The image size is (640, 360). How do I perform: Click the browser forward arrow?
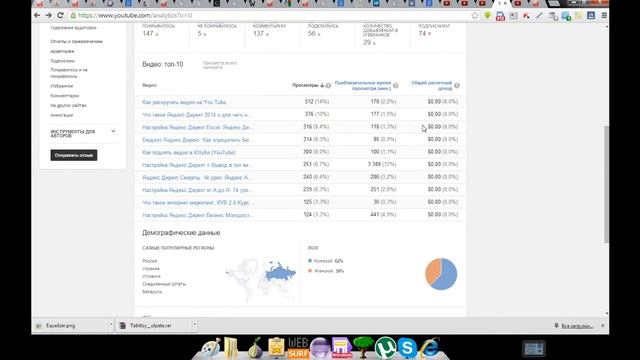pyautogui.click(x=49, y=15)
